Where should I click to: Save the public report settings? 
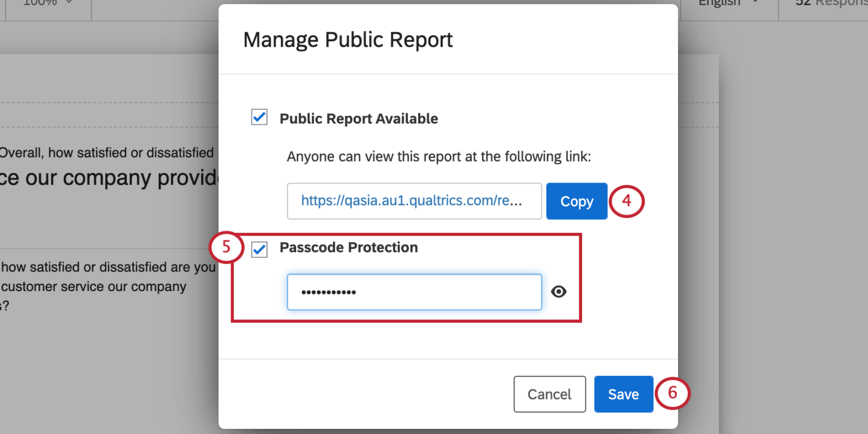623,394
